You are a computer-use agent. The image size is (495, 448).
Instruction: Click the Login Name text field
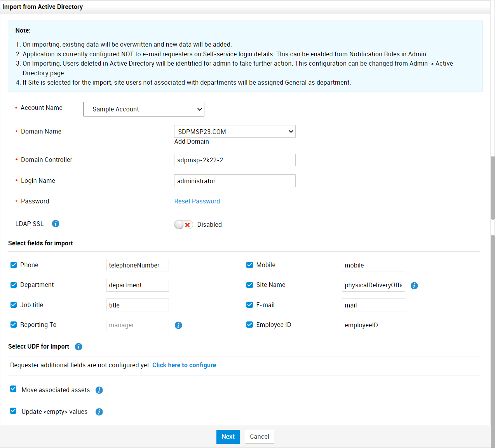[x=235, y=181]
